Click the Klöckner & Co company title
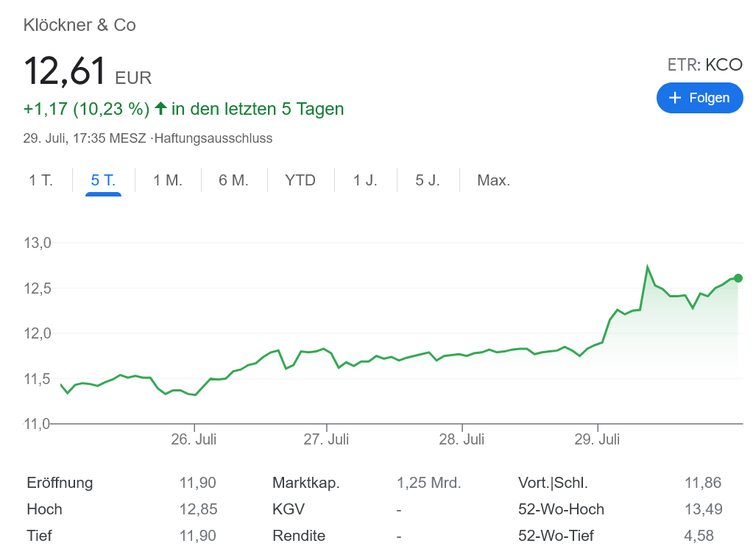Screen dimensions: 753x560 [x=79, y=25]
